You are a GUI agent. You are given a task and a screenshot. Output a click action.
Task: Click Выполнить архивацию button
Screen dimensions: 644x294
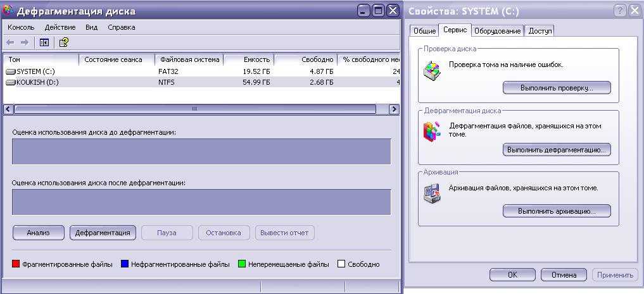[x=557, y=211]
